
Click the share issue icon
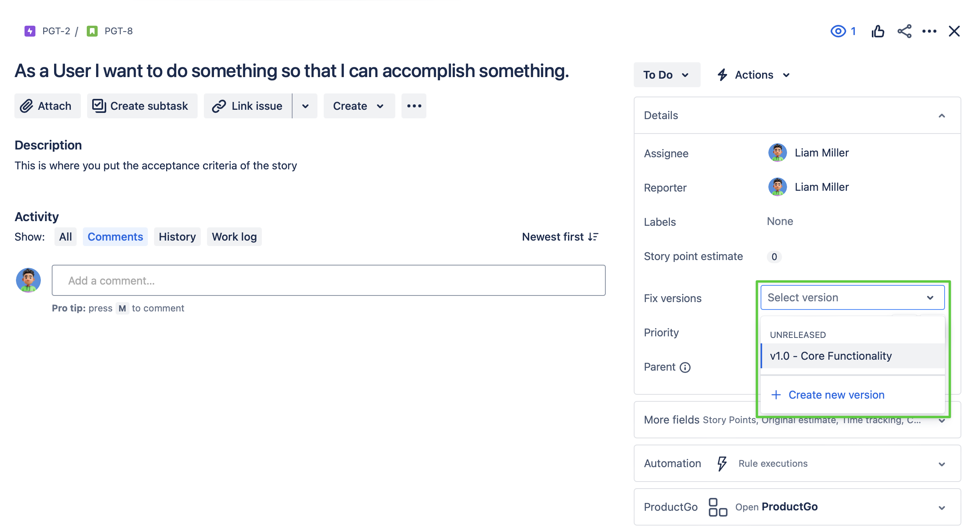(x=904, y=31)
